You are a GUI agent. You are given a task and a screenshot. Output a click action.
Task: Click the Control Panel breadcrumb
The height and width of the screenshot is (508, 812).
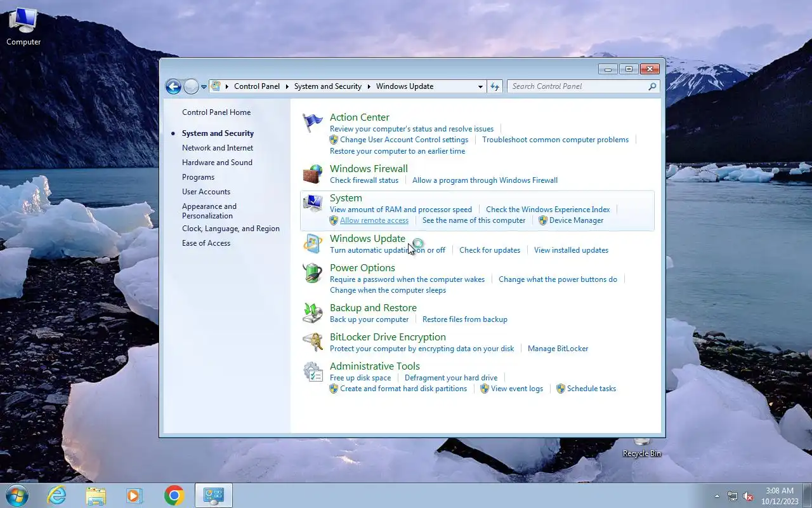click(257, 86)
